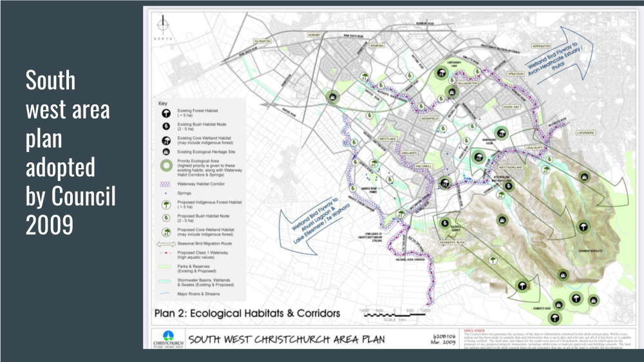
Task: Click the Proposed Class 1 Waterway dashed line symbol
Action: coord(166,253)
